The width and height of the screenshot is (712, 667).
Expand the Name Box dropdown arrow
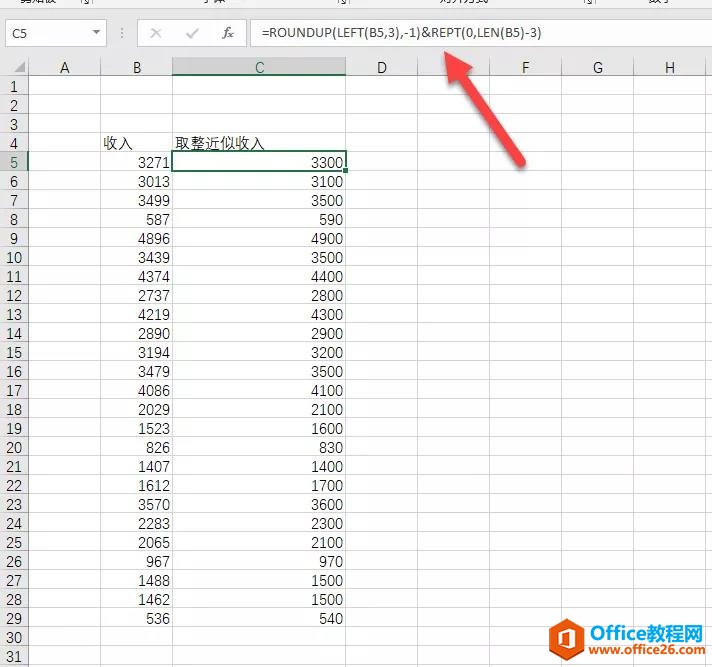96,33
